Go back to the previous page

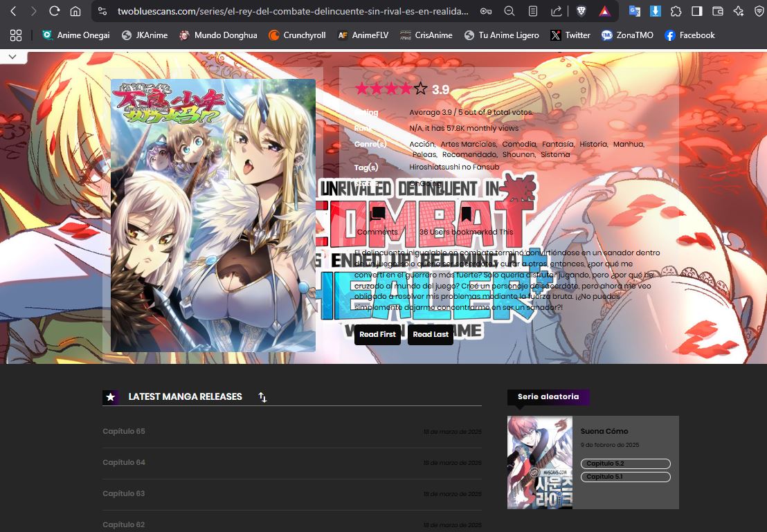(x=14, y=11)
